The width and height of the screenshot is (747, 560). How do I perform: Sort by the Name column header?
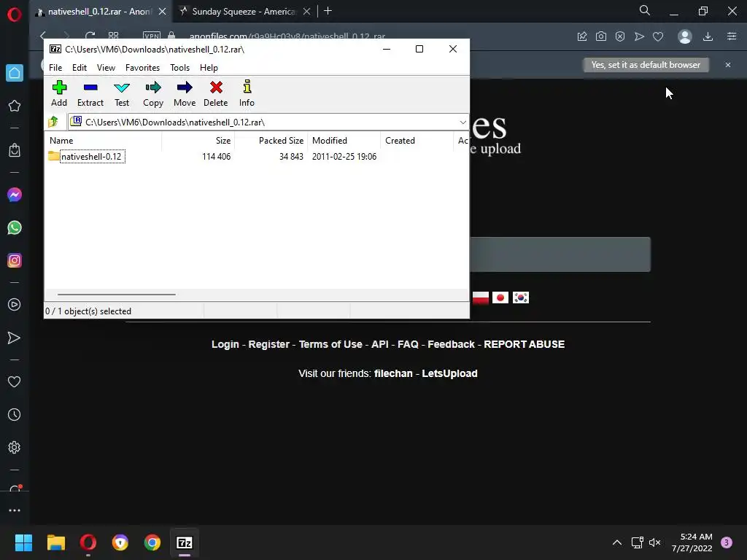click(x=104, y=141)
